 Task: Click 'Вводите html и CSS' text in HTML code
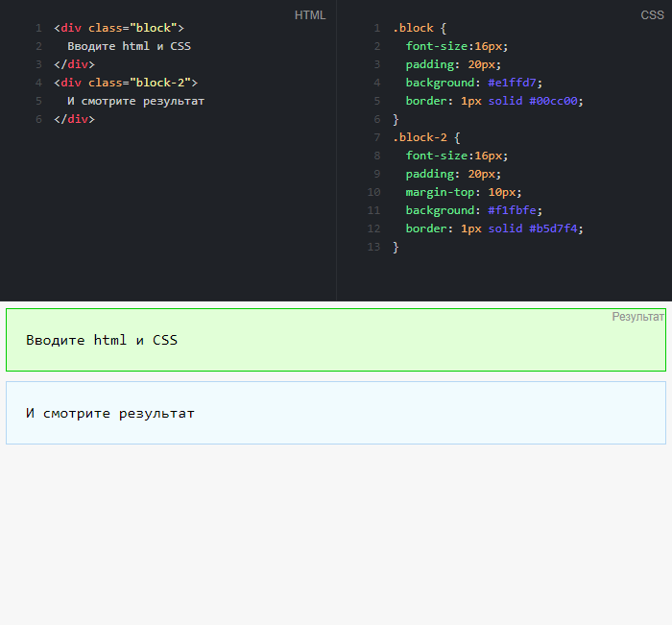click(x=129, y=46)
